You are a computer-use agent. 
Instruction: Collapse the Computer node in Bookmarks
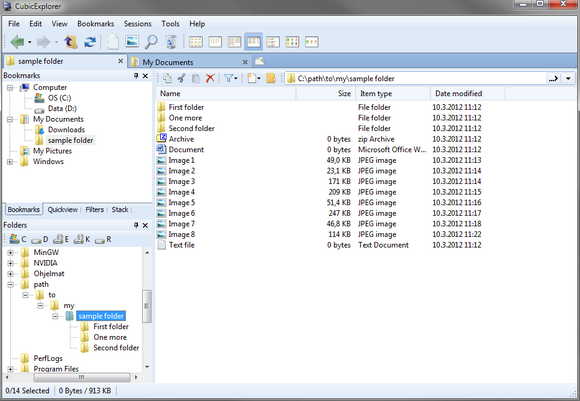[x=10, y=88]
